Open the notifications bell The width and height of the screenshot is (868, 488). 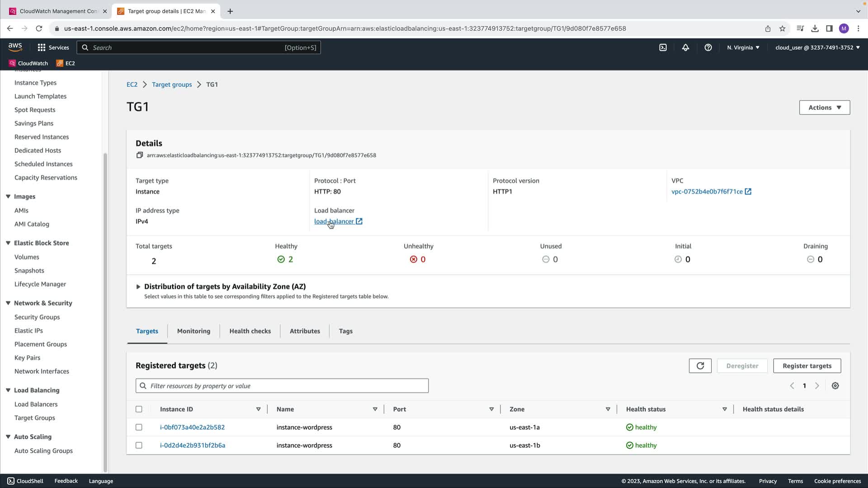(x=685, y=47)
